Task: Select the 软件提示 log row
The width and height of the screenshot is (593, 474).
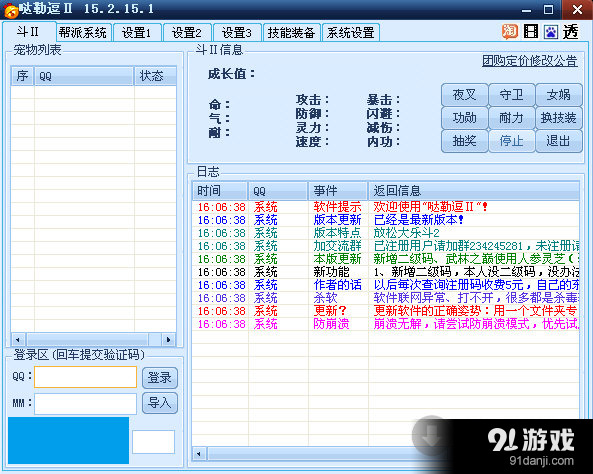Action: [386, 207]
